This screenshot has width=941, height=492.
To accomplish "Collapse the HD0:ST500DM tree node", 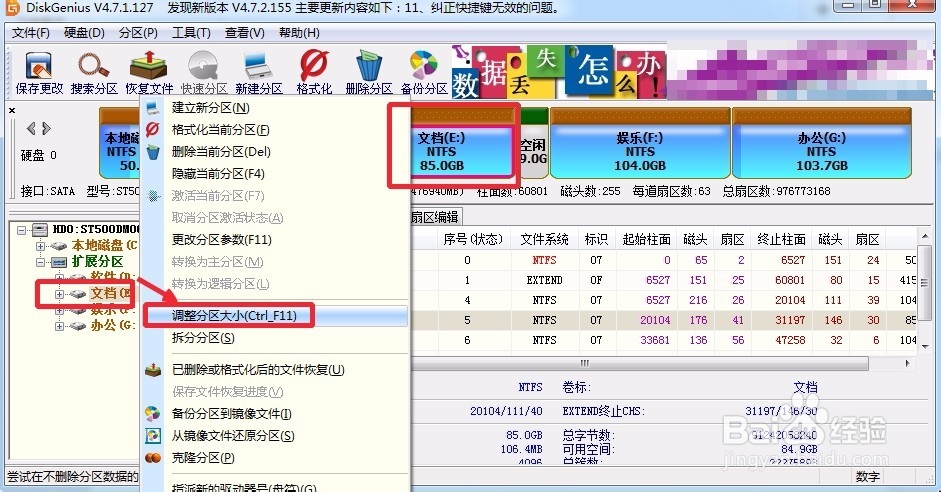I will click(22, 230).
